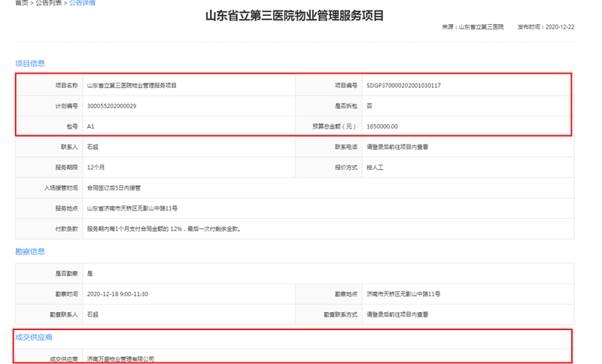Click the survey time 2020-12-18 9:00-11:30
602x364 pixels.
pyautogui.click(x=117, y=294)
